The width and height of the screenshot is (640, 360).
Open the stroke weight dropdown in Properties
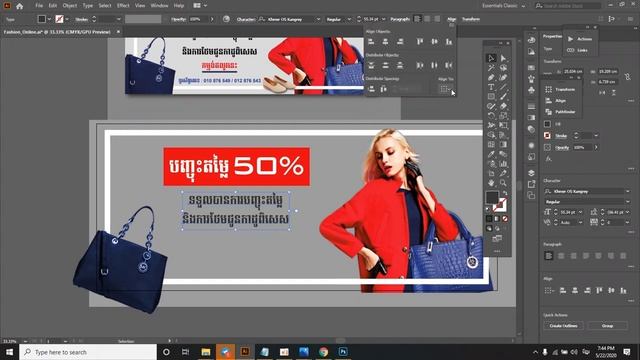[596, 136]
